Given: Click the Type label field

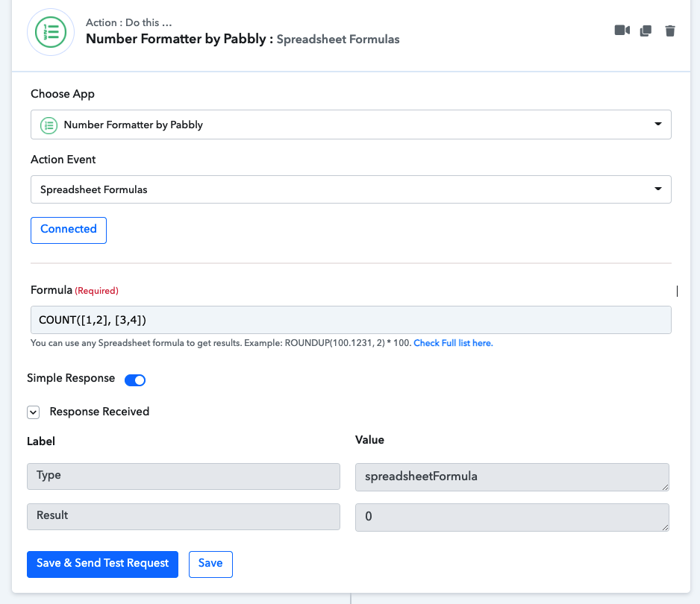Looking at the screenshot, I should [x=184, y=476].
